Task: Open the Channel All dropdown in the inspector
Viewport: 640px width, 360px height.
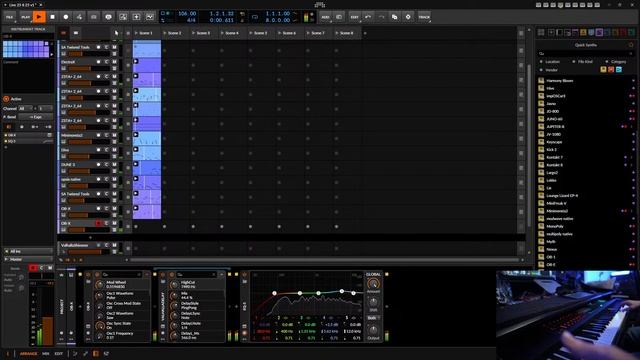Action: pos(25,109)
